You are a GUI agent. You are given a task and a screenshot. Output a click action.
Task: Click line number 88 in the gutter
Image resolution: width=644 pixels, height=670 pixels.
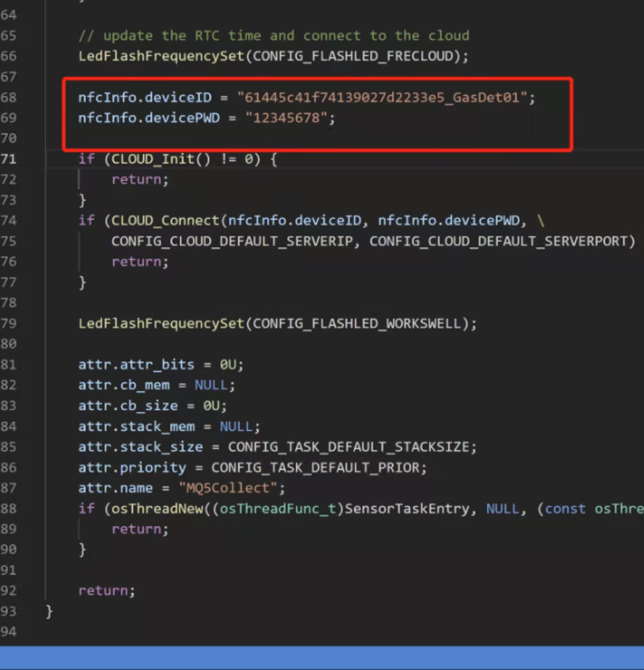[x=8, y=509]
